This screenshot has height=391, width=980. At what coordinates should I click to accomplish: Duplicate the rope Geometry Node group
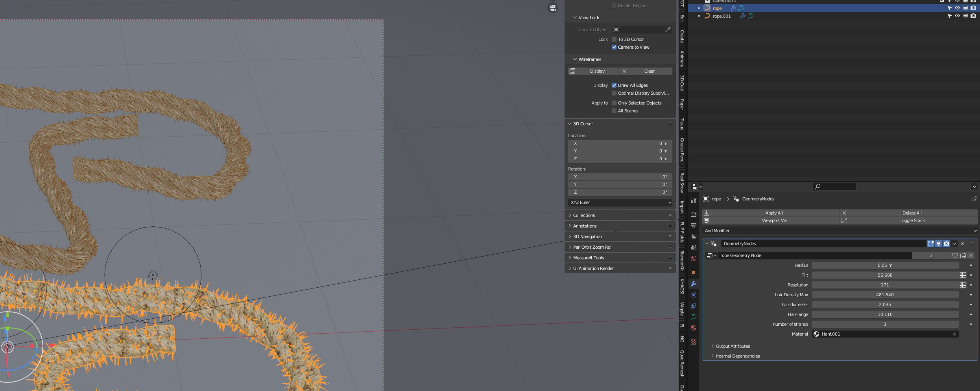pos(963,255)
